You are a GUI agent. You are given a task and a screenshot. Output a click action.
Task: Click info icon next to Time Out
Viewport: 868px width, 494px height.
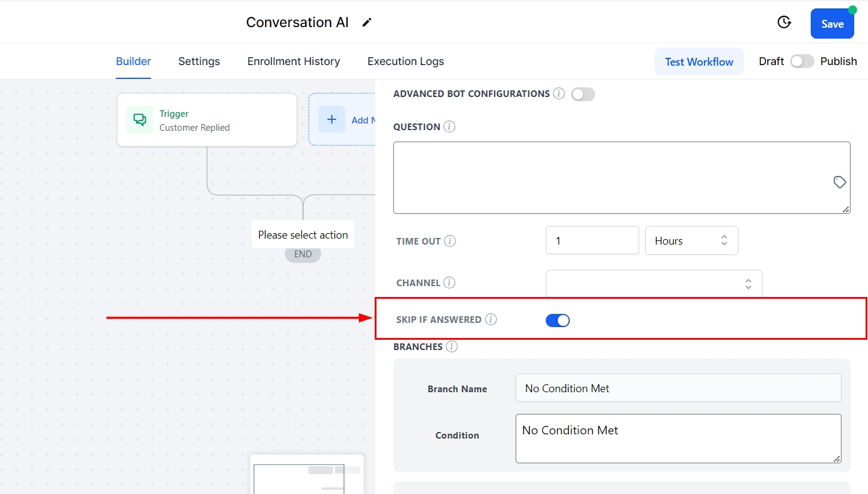tap(450, 241)
